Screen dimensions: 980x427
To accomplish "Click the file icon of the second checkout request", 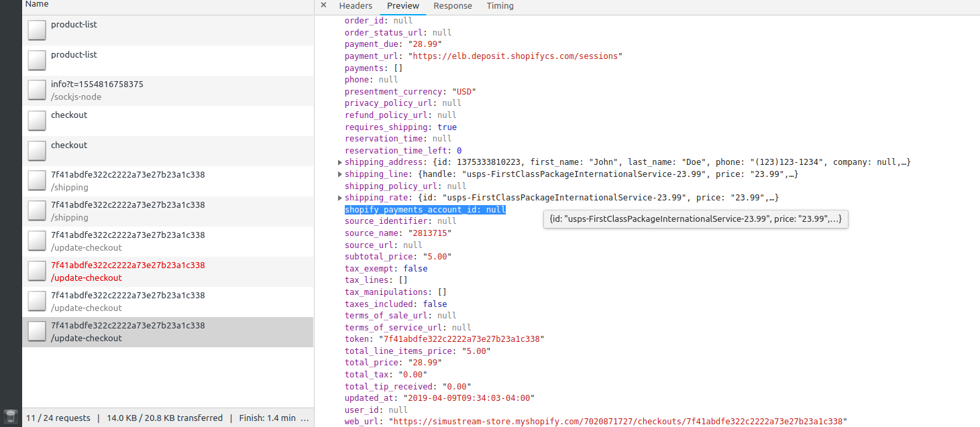I will tap(36, 151).
